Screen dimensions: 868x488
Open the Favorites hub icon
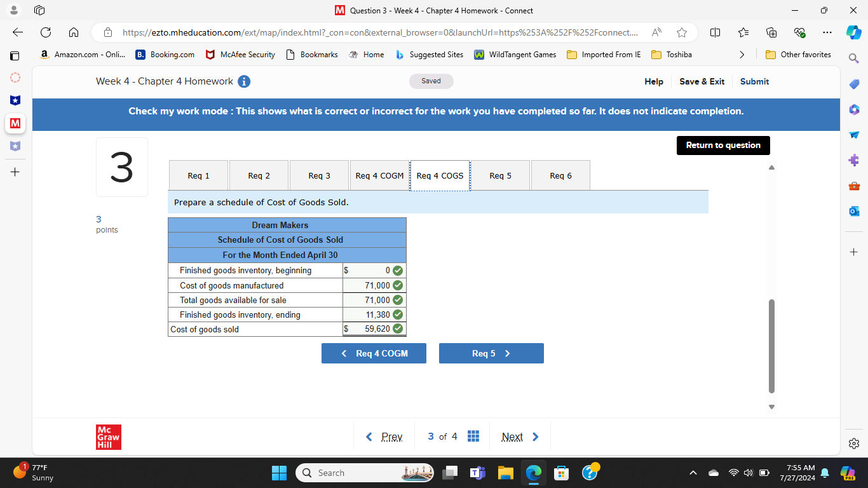(744, 32)
